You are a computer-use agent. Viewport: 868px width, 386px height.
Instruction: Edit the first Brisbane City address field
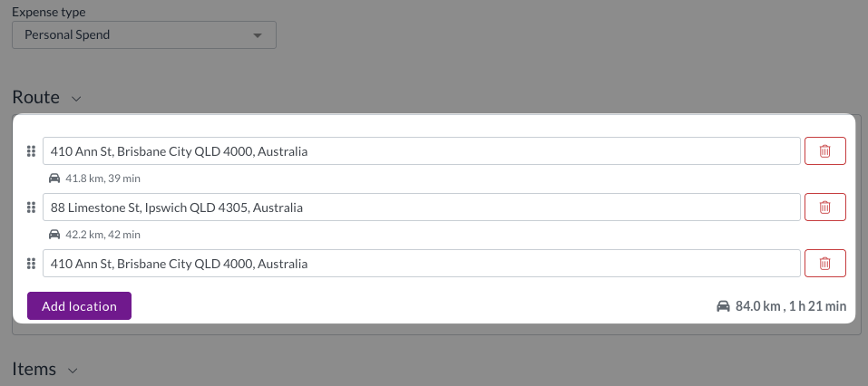tap(422, 151)
